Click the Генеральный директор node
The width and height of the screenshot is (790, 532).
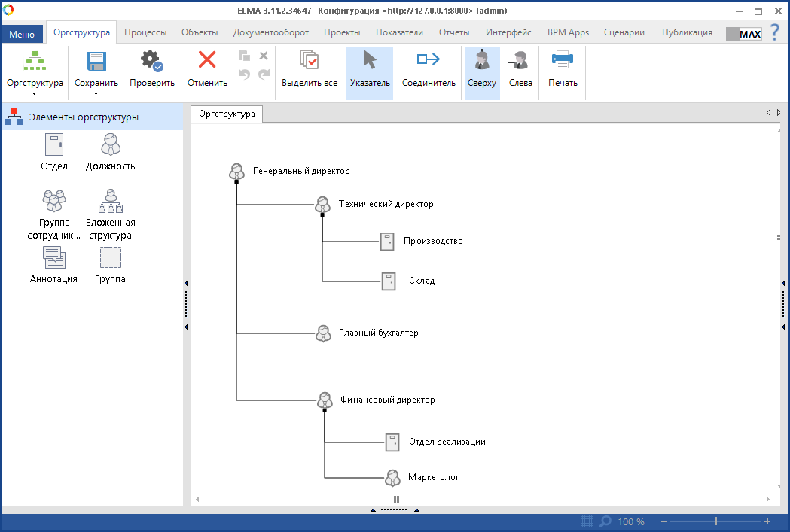point(237,172)
